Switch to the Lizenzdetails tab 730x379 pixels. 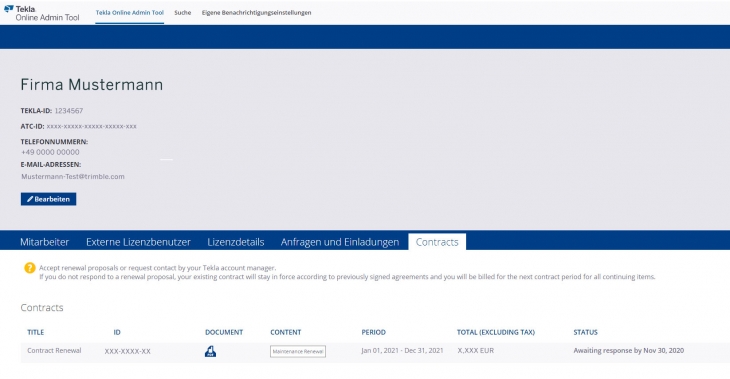[236, 242]
